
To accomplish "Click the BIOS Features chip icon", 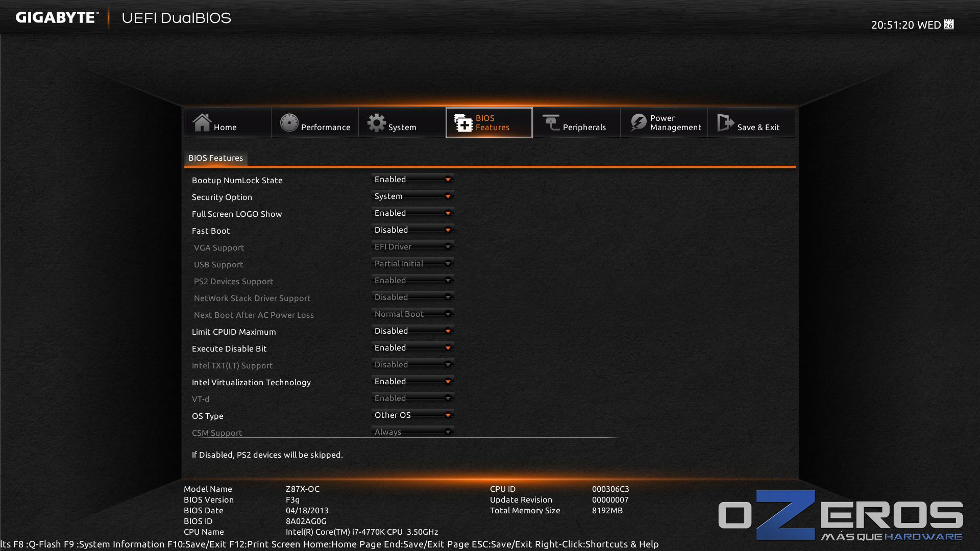I will (463, 122).
